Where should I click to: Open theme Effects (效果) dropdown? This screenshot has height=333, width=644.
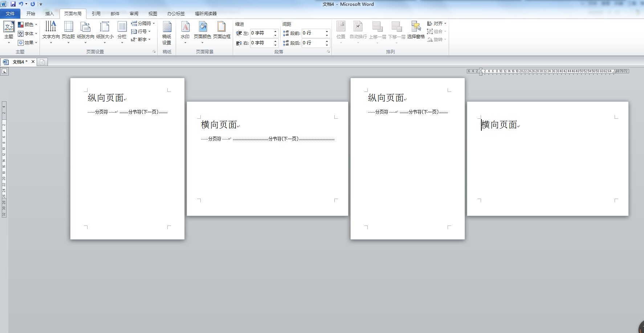(28, 42)
